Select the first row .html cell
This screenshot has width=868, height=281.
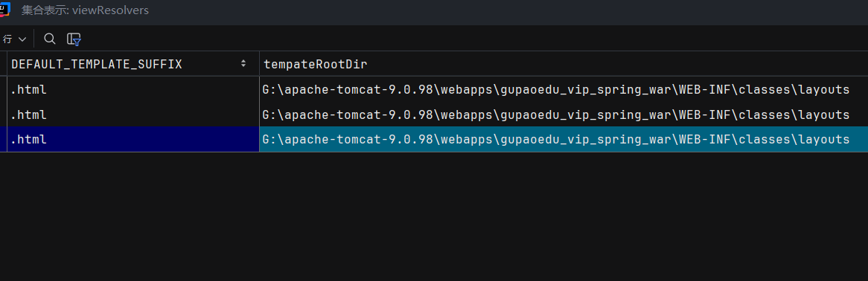133,89
